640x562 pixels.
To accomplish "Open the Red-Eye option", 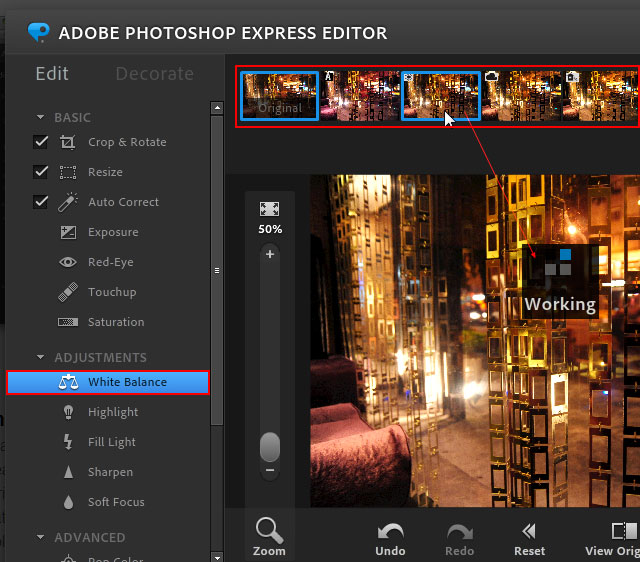I will pyautogui.click(x=111, y=262).
